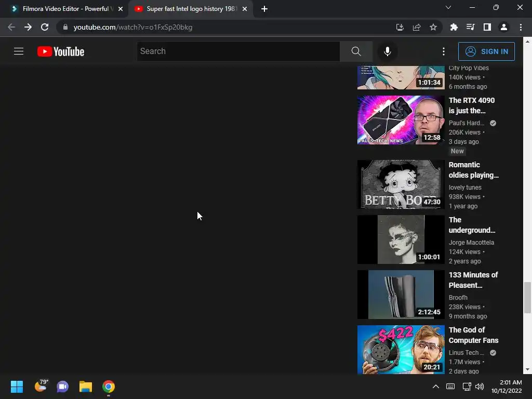This screenshot has height=399, width=532.
Task: Install app icon in address bar
Action: click(400, 27)
